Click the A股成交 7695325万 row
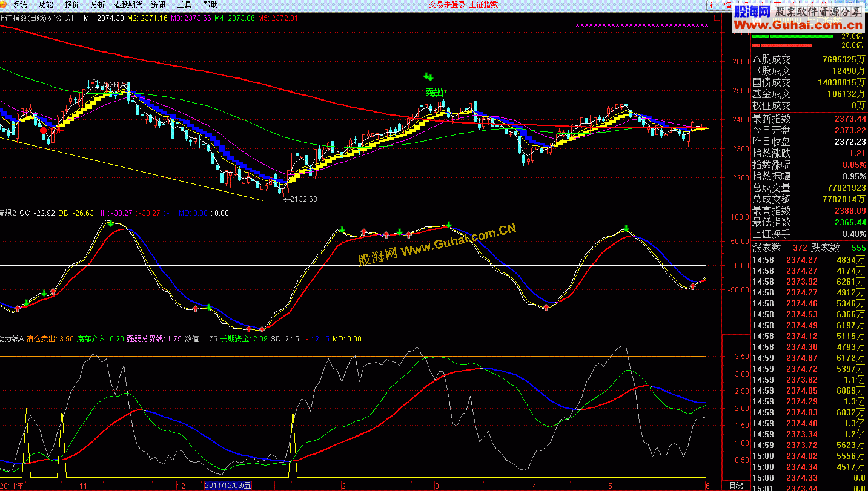868x491 pixels. (x=809, y=59)
